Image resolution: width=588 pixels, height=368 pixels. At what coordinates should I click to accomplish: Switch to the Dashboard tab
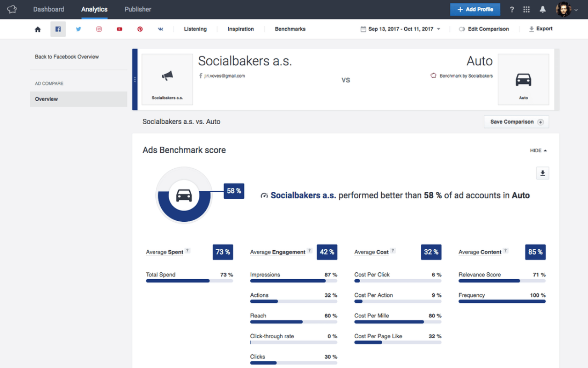click(49, 9)
